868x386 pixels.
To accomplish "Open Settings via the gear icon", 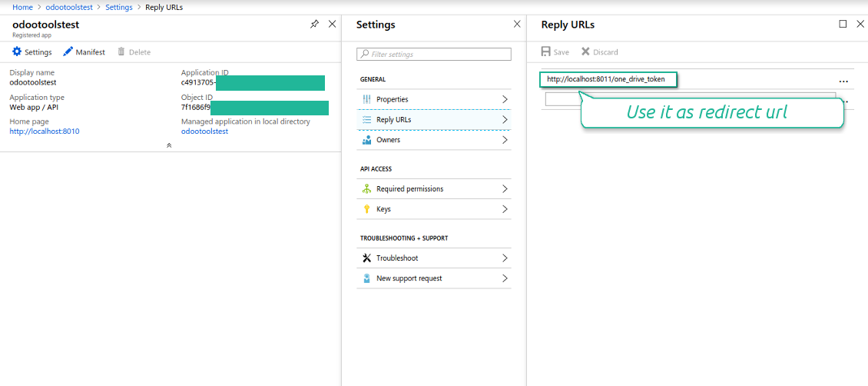I will 17,52.
